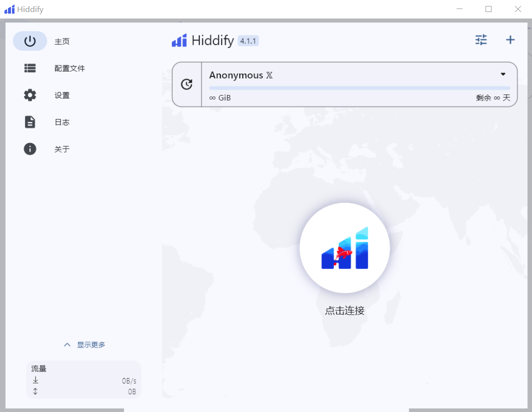
Task: Open quick settings sliders icon
Action: [x=481, y=40]
